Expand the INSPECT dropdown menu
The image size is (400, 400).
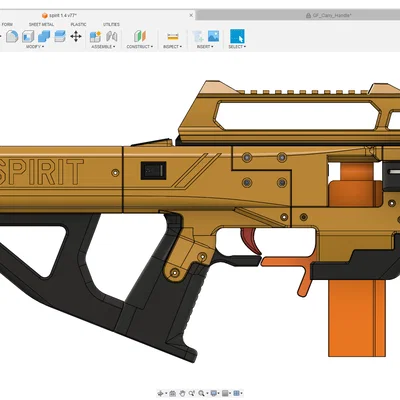pyautogui.click(x=172, y=47)
